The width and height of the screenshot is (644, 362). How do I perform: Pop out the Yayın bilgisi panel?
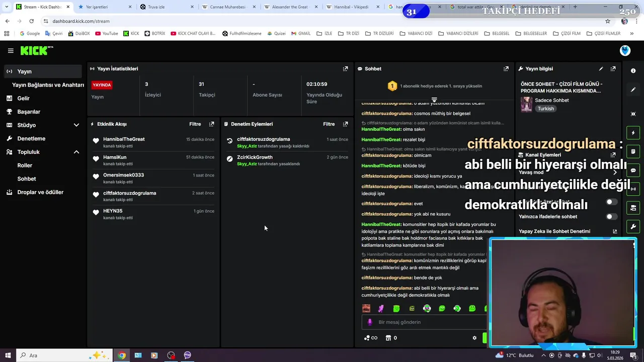(x=613, y=69)
